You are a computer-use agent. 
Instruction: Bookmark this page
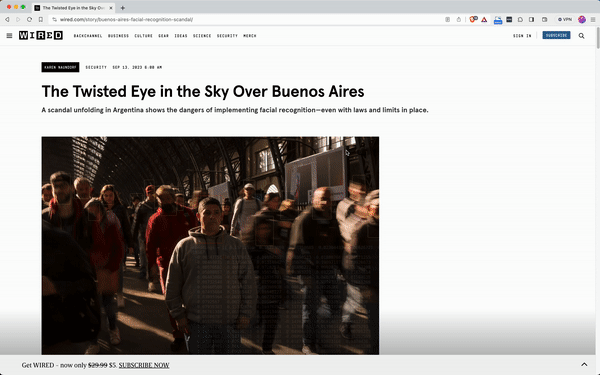pos(41,20)
